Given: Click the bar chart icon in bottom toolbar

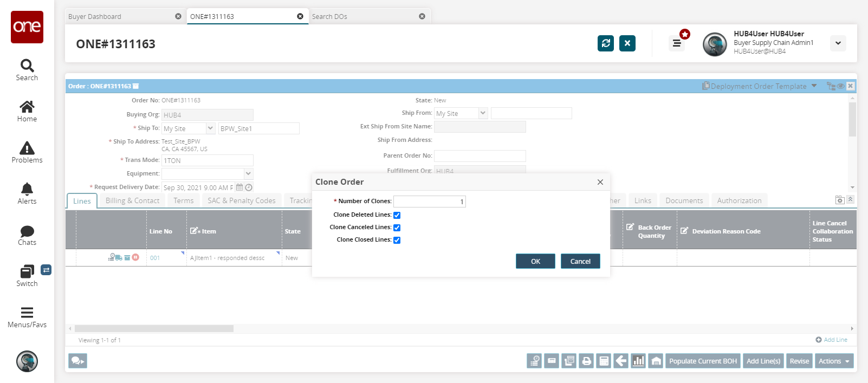Looking at the screenshot, I should click(638, 361).
